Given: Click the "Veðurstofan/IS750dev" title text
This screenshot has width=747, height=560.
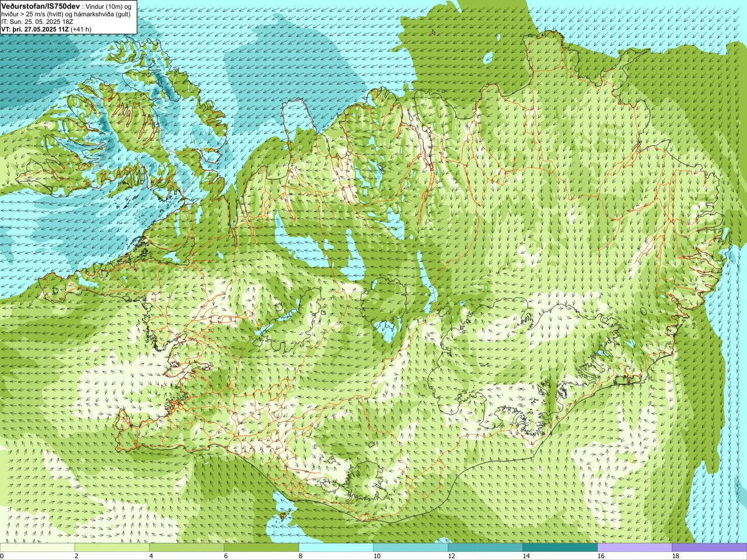Looking at the screenshot, I should (40, 6).
